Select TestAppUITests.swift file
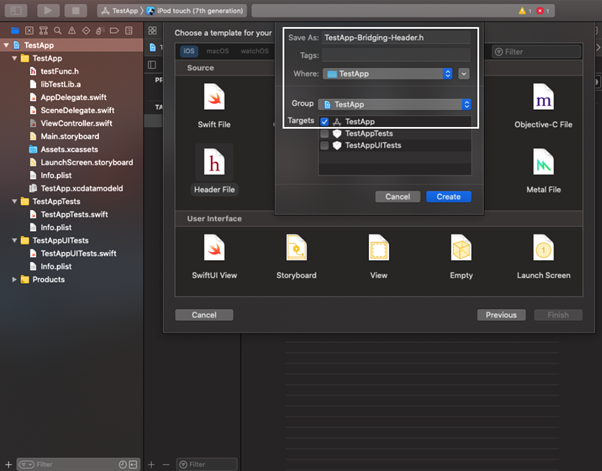The height and width of the screenshot is (471, 602). (x=78, y=254)
